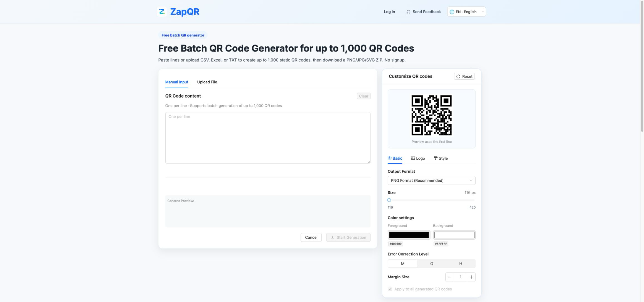Click the #FFFFFF background hex label
Image resolution: width=644 pixels, height=302 pixels.
[x=441, y=244]
